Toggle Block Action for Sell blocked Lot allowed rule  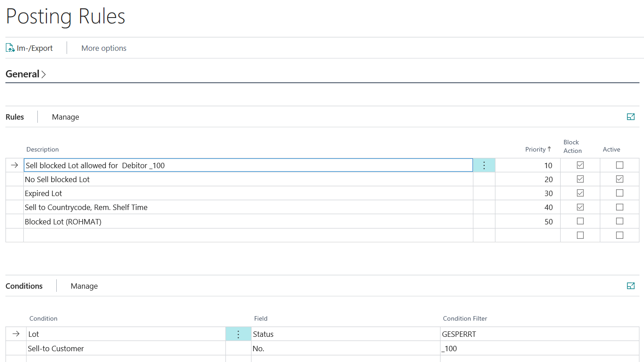pos(580,165)
